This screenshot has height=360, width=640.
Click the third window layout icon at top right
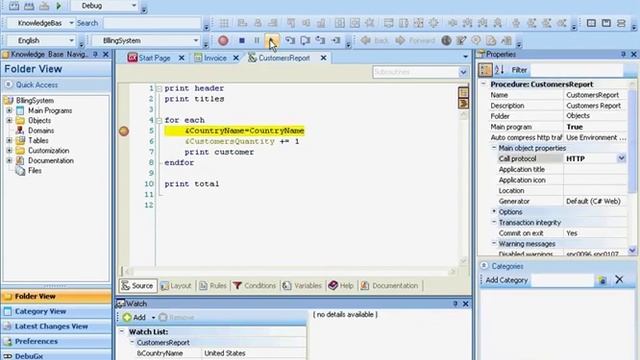(621, 23)
